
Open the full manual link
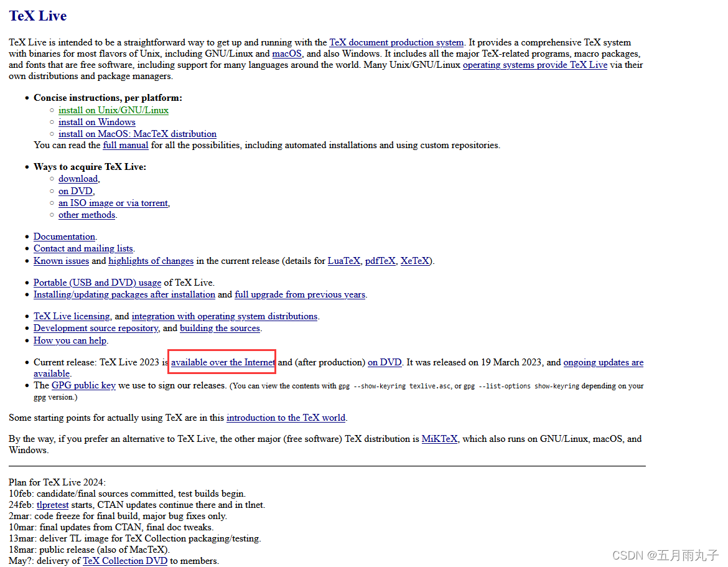126,145
